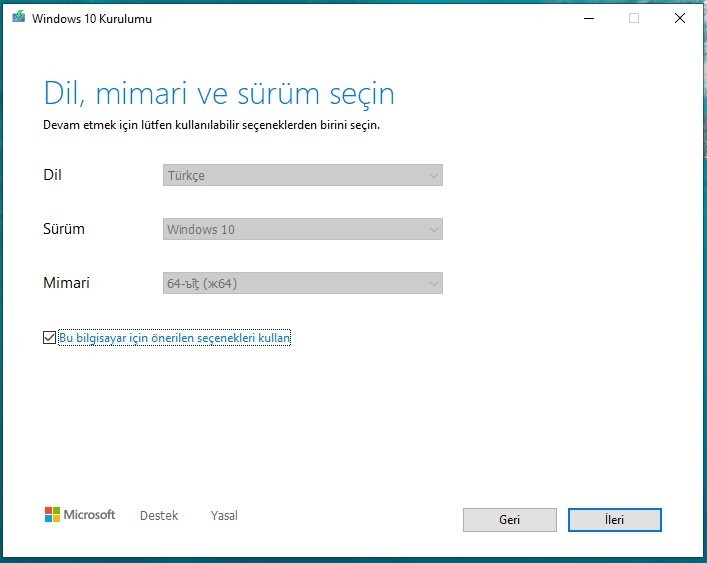707x563 pixels.
Task: Click the chevron arrow on 64-bit dropdown
Action: [433, 284]
